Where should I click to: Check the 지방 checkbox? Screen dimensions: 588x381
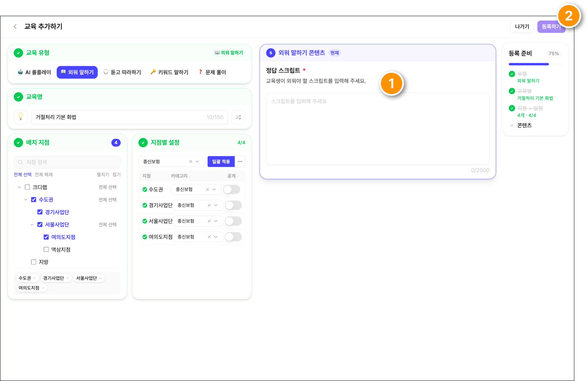coord(34,262)
